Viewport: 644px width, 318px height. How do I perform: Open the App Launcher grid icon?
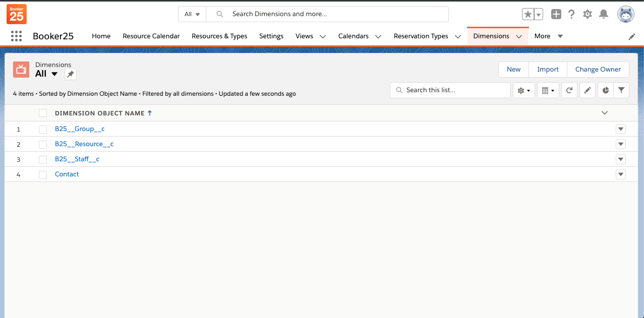(16, 36)
